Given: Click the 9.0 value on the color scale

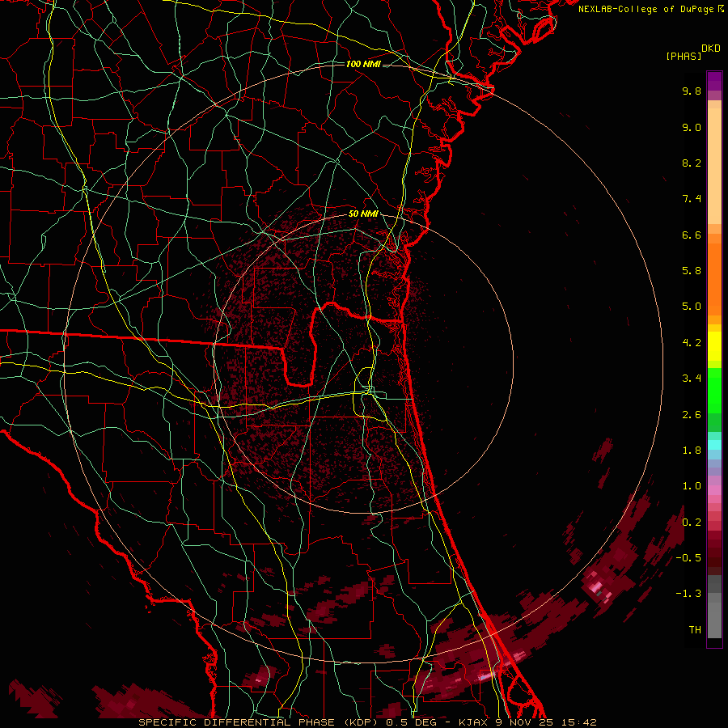Looking at the screenshot, I should click(692, 128).
